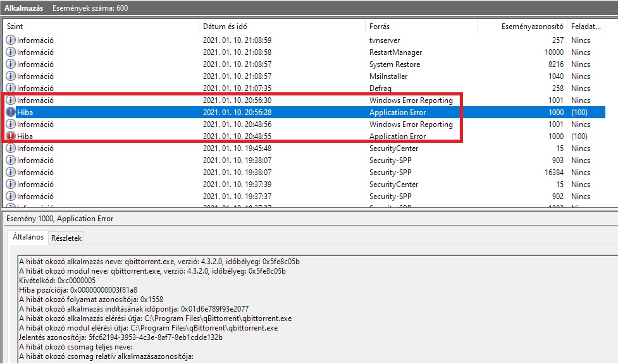Click event ID 1040 cell
This screenshot has width=618, height=364.
[x=556, y=76]
